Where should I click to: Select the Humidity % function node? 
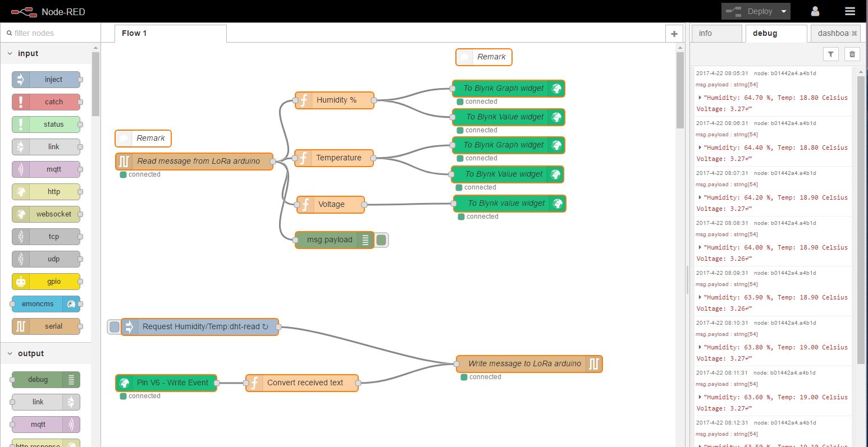click(x=335, y=100)
